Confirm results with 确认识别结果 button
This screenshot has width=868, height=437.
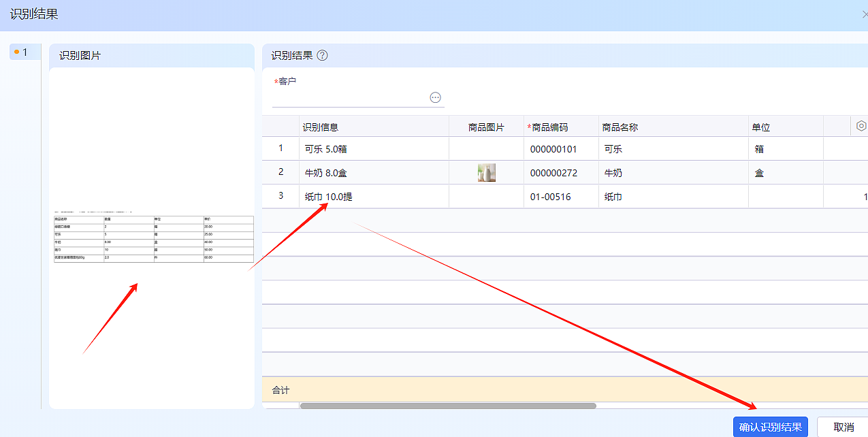coord(770,427)
